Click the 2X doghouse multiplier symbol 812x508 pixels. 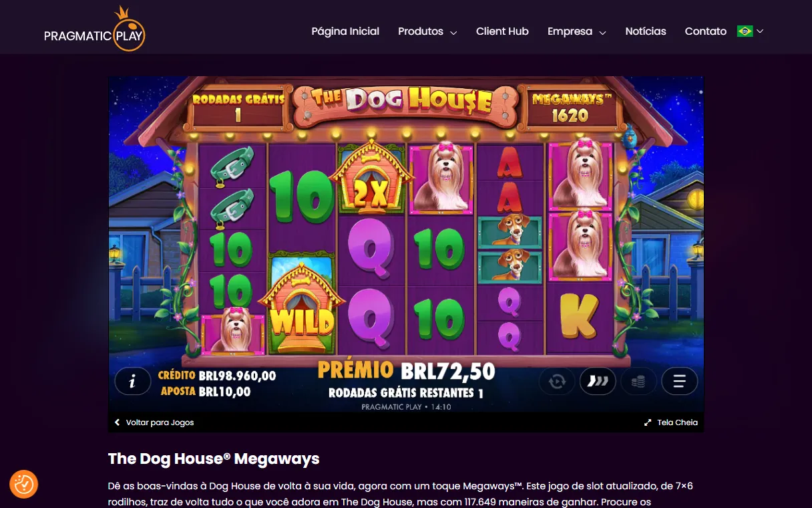(x=370, y=176)
